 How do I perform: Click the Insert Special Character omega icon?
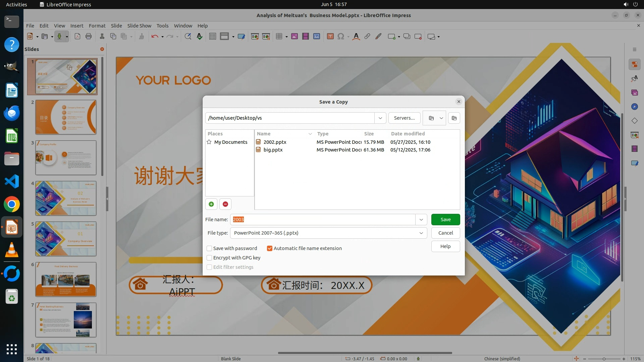(341, 37)
